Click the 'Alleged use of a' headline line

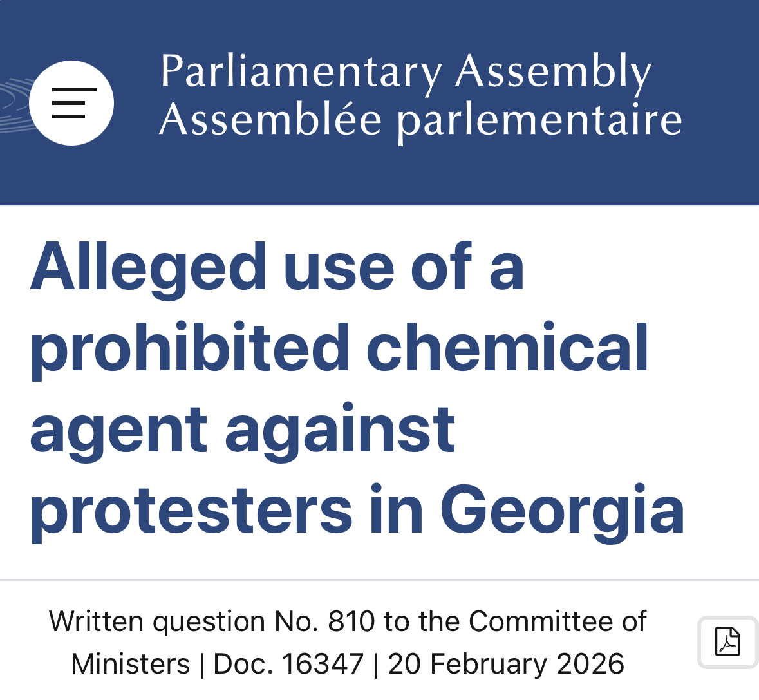coord(277,267)
